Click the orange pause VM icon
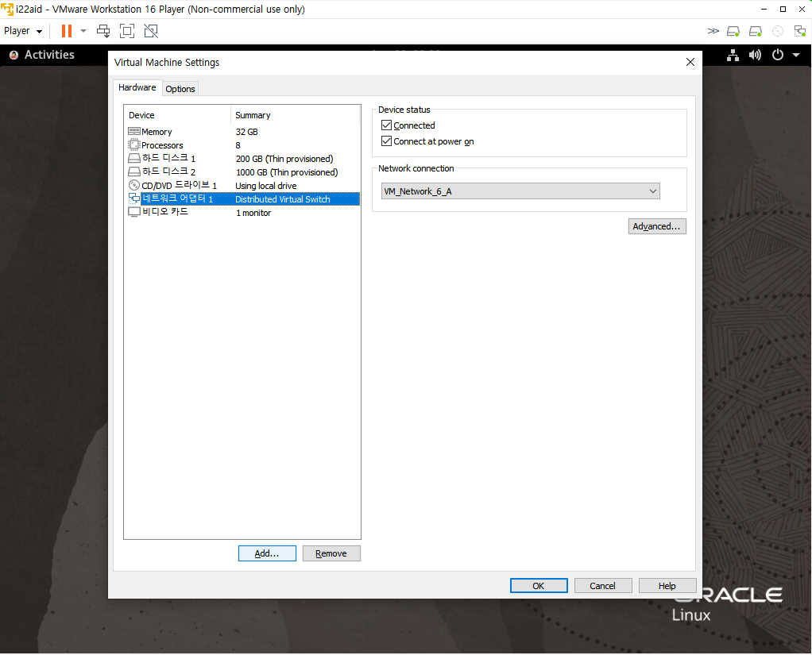Viewport: 812px width, 655px height. click(66, 31)
